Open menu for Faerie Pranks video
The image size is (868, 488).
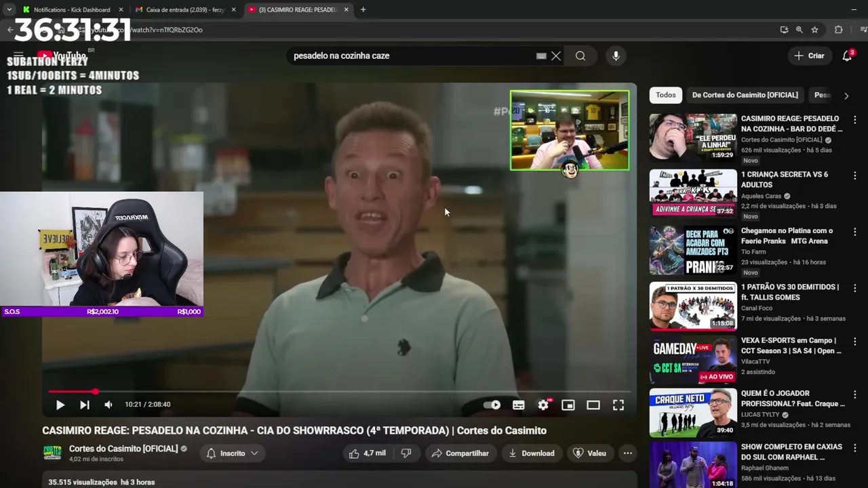click(x=855, y=232)
